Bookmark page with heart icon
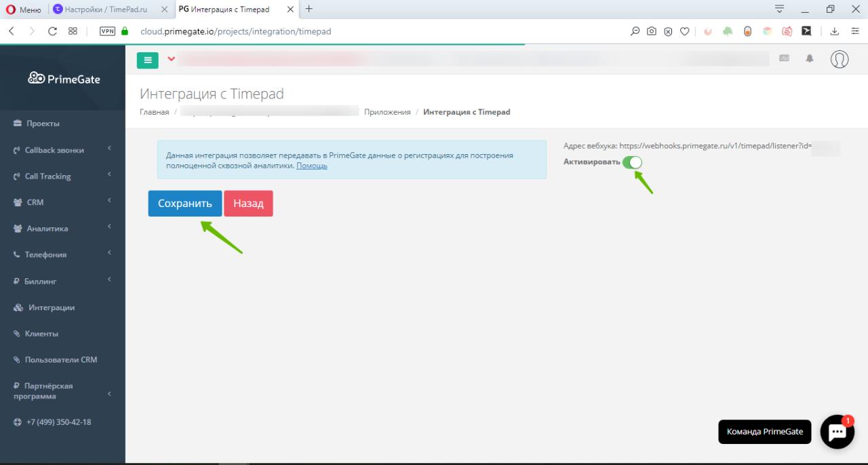This screenshot has width=868, height=465. 685,31
